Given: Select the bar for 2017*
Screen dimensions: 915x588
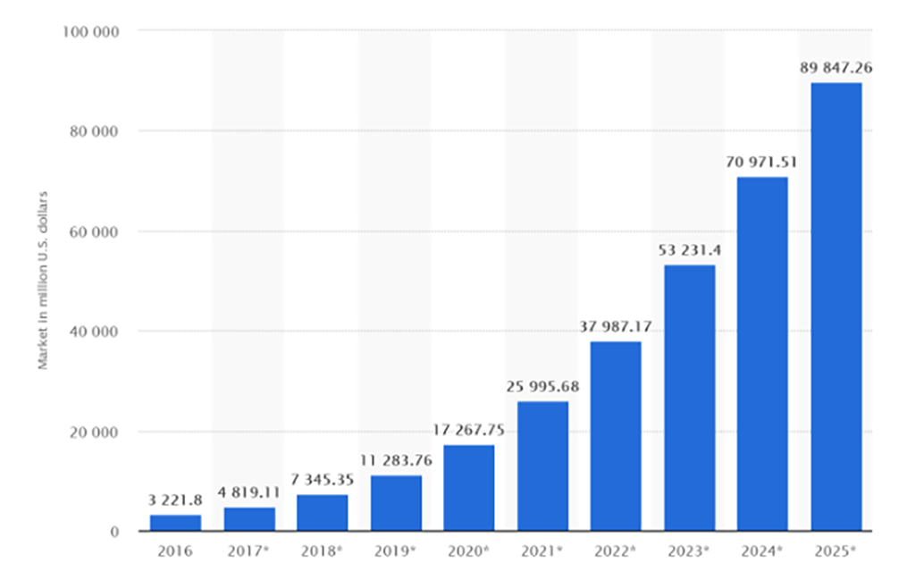Looking at the screenshot, I should pos(248,519).
